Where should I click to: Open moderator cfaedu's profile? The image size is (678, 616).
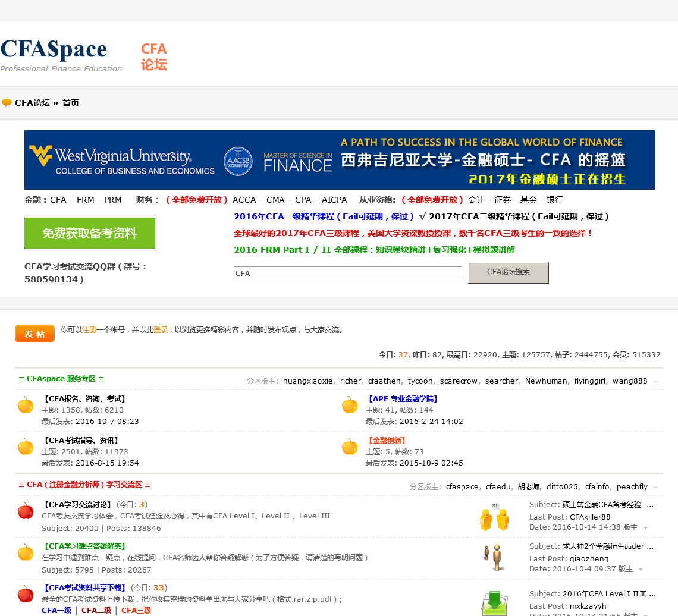click(x=498, y=487)
